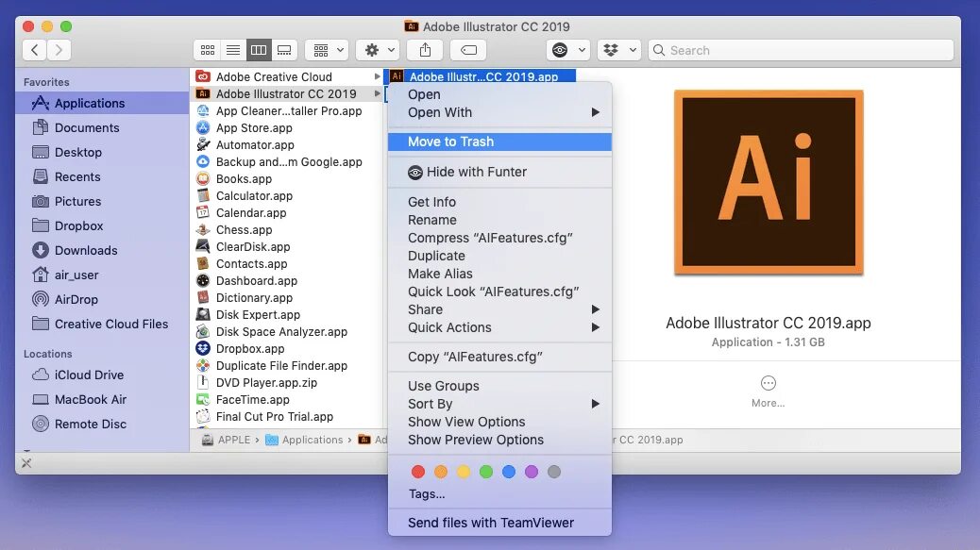Select FaceTime.app in the list

point(288,400)
